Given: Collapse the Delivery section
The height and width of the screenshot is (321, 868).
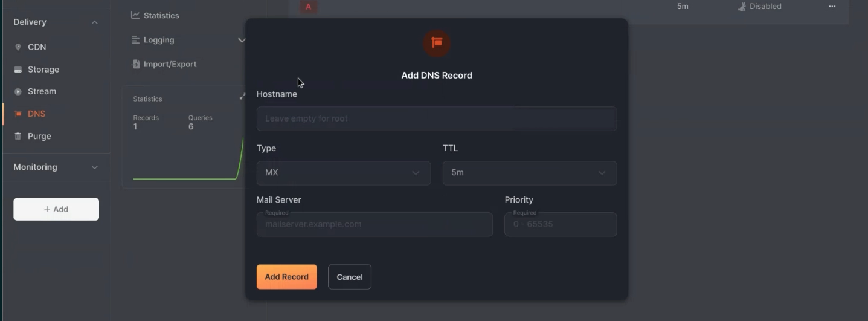Looking at the screenshot, I should point(94,22).
